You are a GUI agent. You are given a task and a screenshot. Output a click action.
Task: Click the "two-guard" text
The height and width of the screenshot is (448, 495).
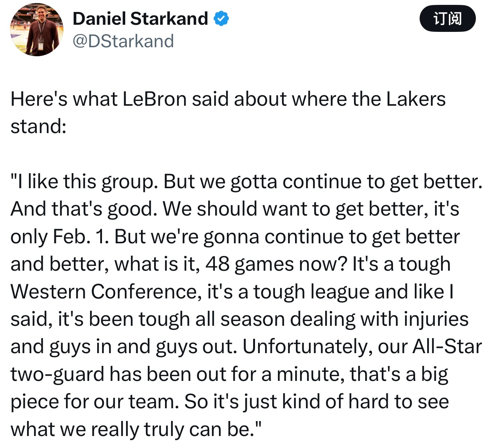tap(57, 375)
